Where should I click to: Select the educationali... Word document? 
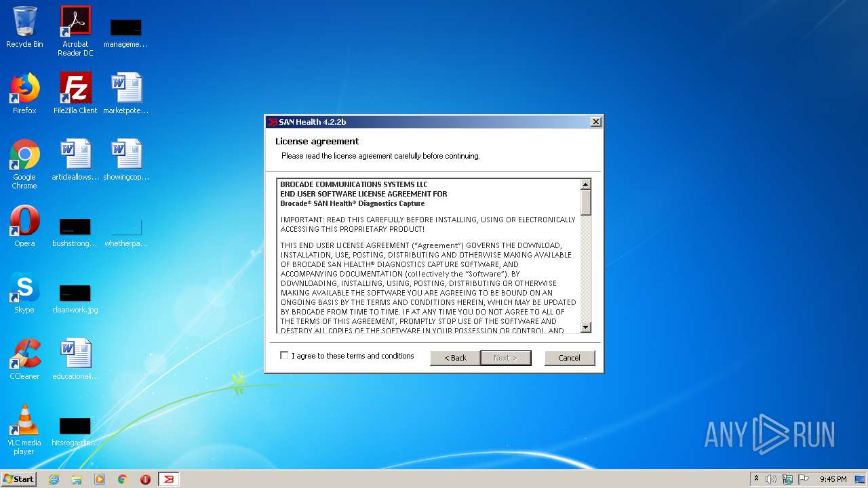coord(75,359)
